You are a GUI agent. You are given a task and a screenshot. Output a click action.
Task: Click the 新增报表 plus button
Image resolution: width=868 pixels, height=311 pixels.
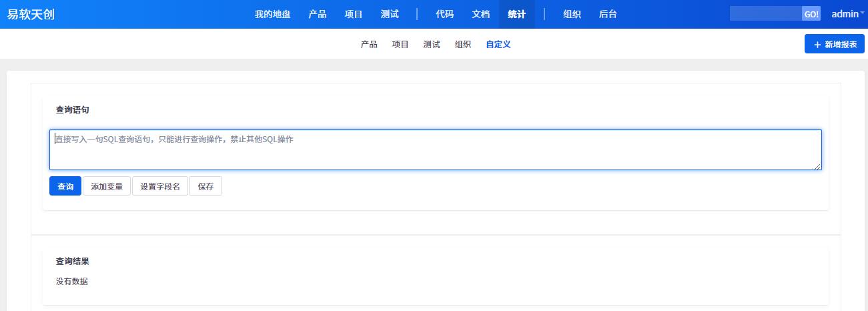click(834, 45)
